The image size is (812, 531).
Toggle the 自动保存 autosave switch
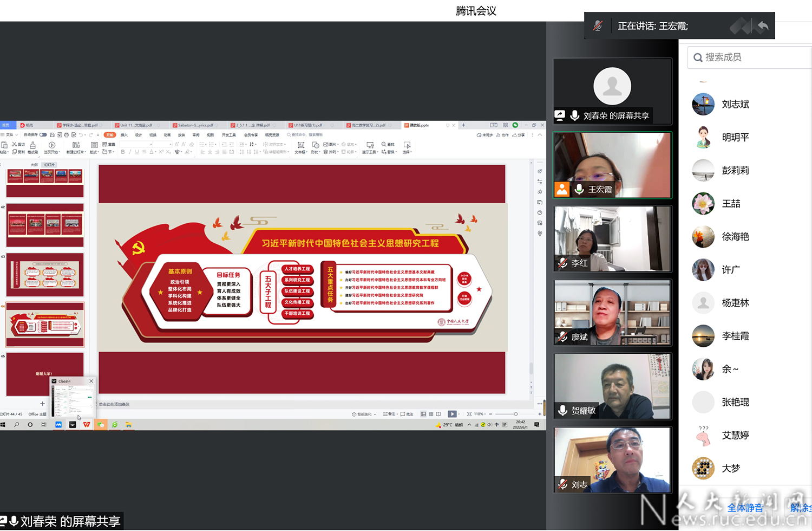click(43, 135)
